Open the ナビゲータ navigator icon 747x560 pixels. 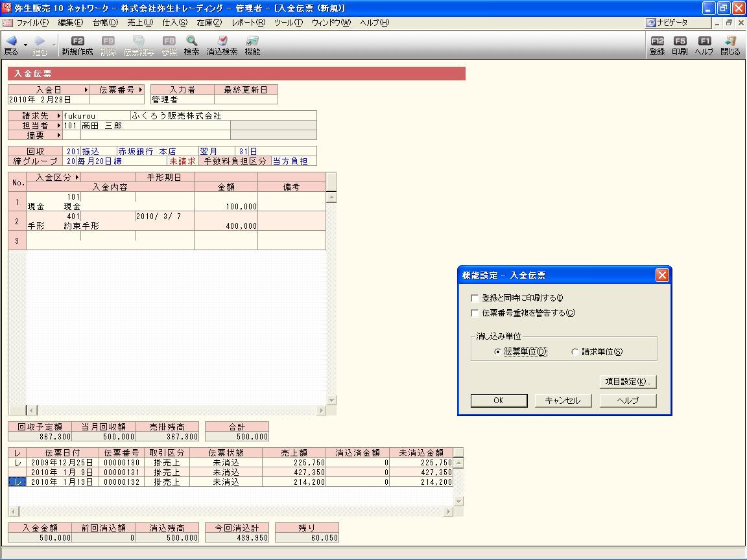(x=651, y=23)
